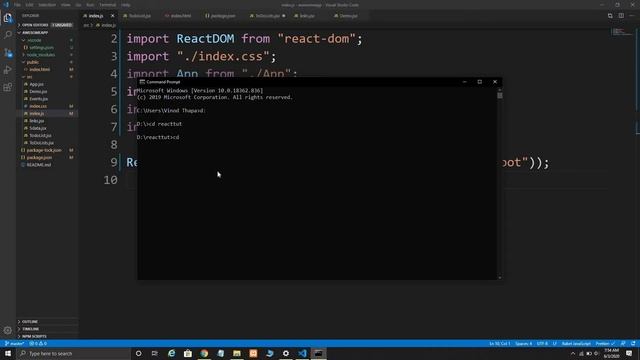Click the feedback icon in status bar
640x360 pixels.
pos(623,343)
